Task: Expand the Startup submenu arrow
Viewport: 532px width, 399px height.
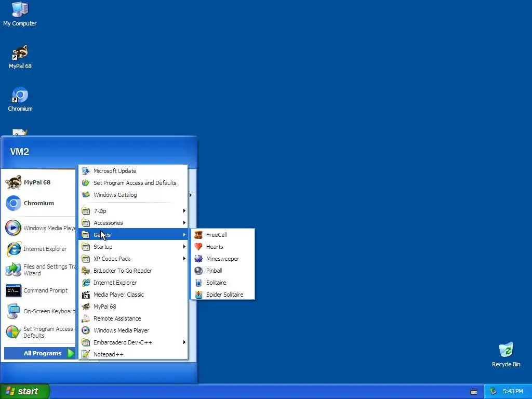Action: 184,247
